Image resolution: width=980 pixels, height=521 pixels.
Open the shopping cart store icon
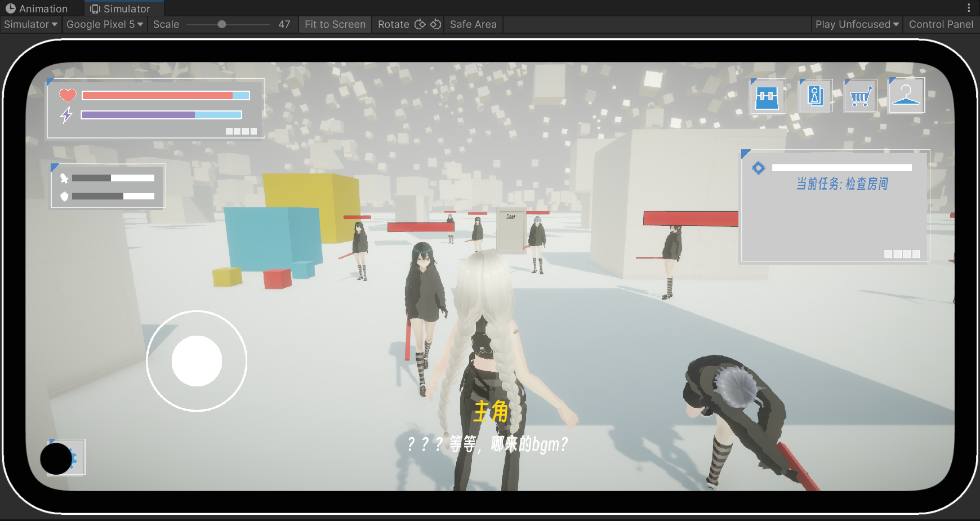[860, 97]
